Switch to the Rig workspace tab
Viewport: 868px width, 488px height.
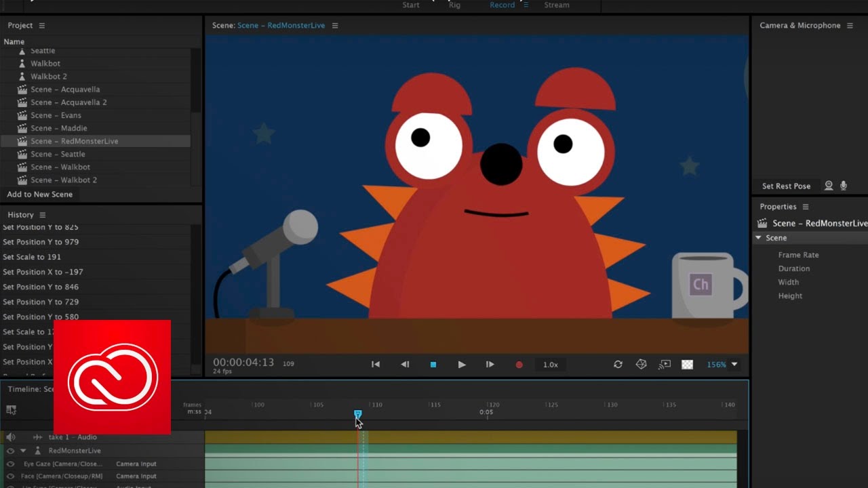pos(454,5)
